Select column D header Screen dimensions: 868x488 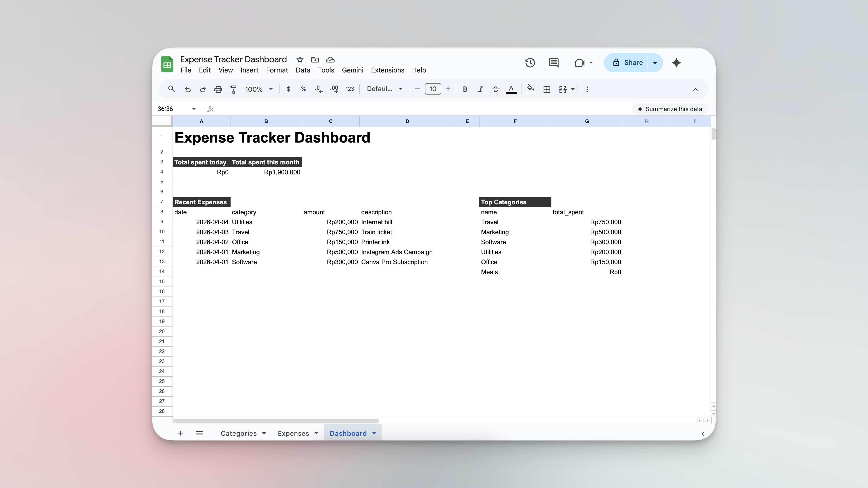[407, 121]
